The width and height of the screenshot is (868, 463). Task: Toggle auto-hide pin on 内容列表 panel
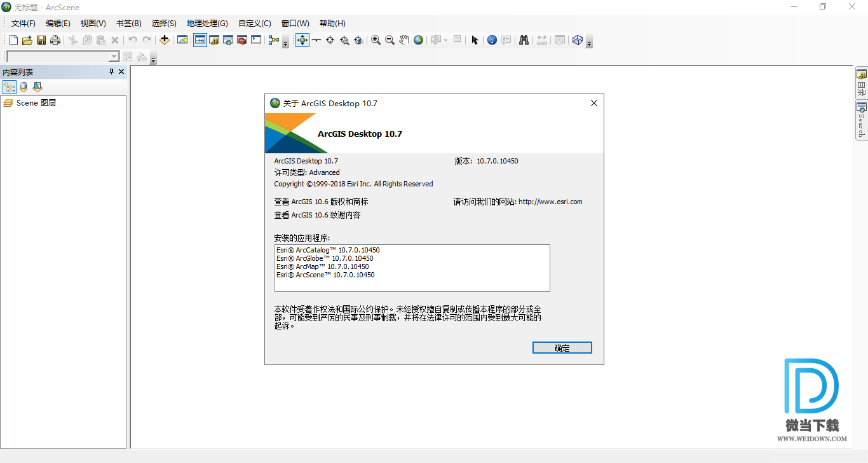coord(111,72)
